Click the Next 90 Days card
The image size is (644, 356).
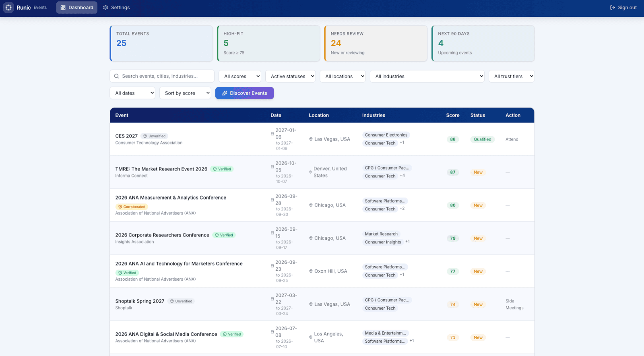click(x=483, y=43)
